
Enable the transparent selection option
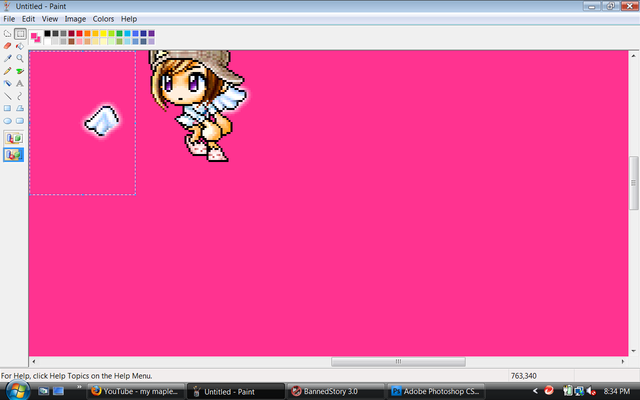coord(14,155)
